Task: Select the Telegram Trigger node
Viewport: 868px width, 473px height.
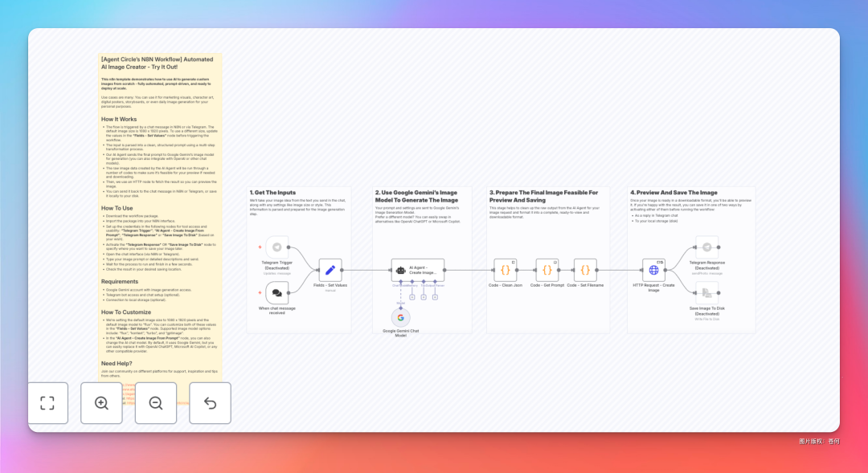Action: click(276, 247)
